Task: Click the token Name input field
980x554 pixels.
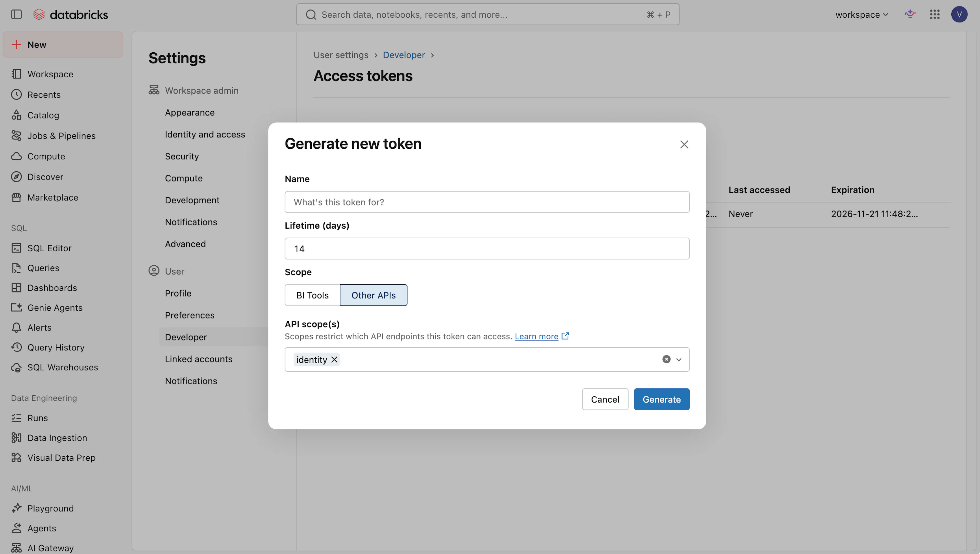Action: click(487, 202)
